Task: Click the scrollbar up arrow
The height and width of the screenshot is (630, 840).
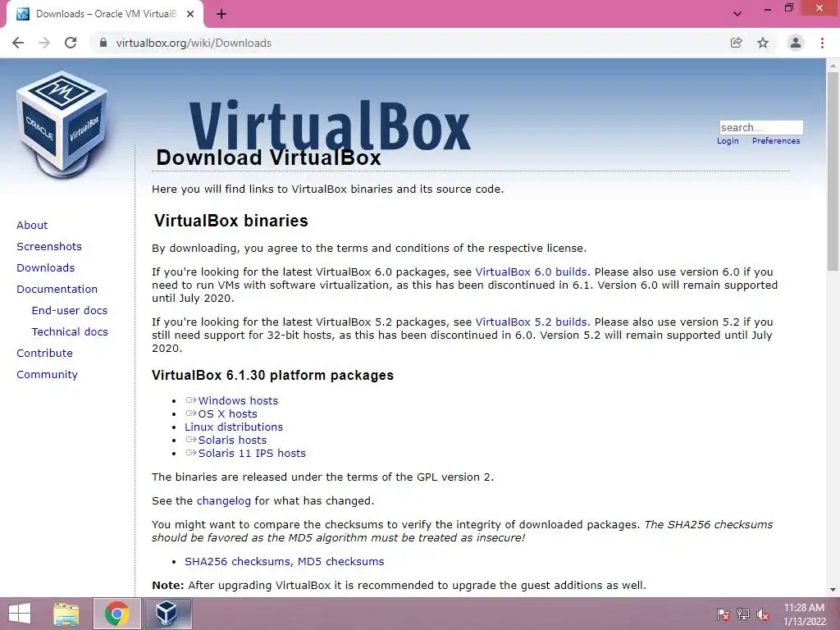Action: point(833,66)
